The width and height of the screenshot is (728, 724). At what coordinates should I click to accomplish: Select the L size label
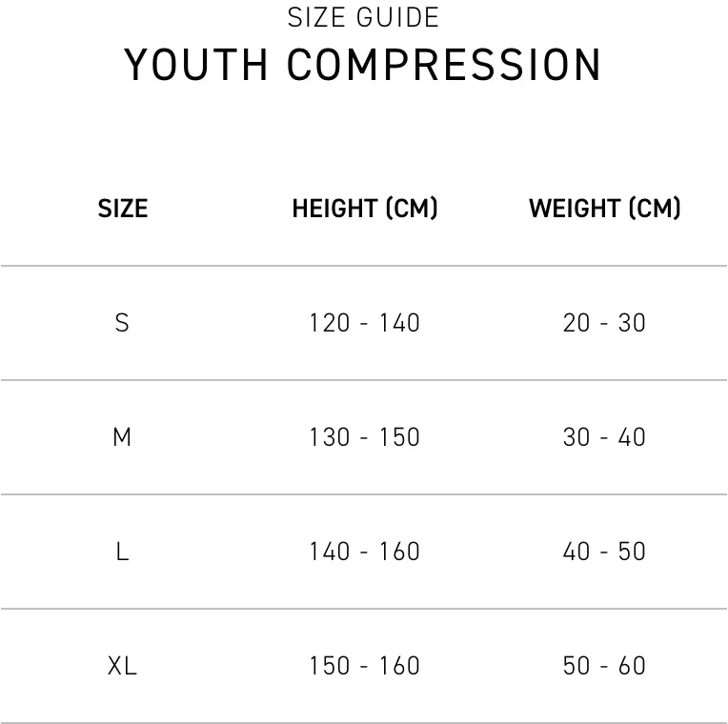point(122,552)
